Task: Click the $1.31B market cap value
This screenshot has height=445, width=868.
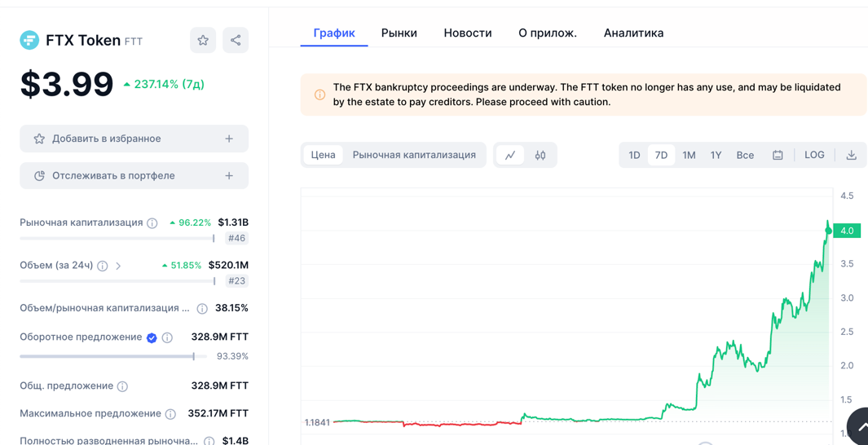Action: pyautogui.click(x=233, y=222)
